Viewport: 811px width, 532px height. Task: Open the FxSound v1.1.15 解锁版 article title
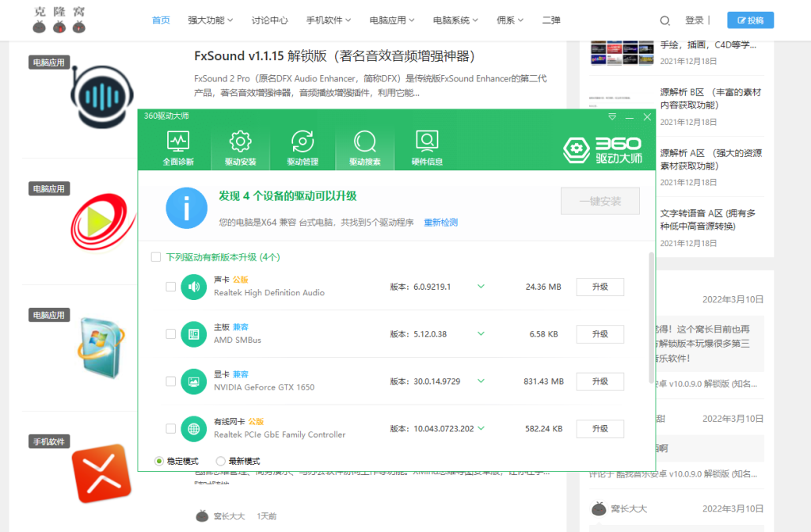point(335,56)
